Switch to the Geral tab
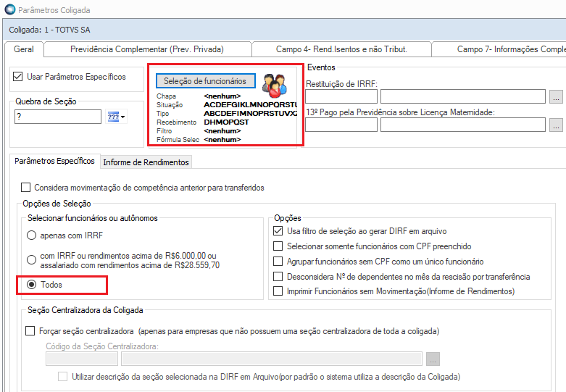Image resolution: width=566 pixels, height=392 pixels. point(24,49)
